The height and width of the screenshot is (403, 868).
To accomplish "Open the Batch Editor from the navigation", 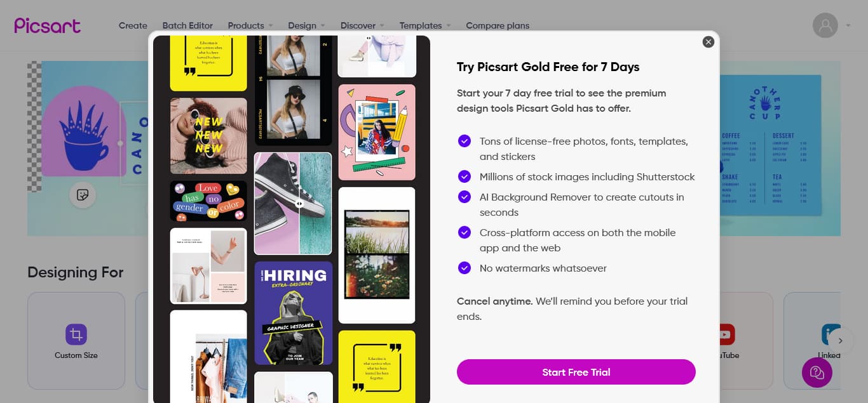I will click(x=187, y=25).
